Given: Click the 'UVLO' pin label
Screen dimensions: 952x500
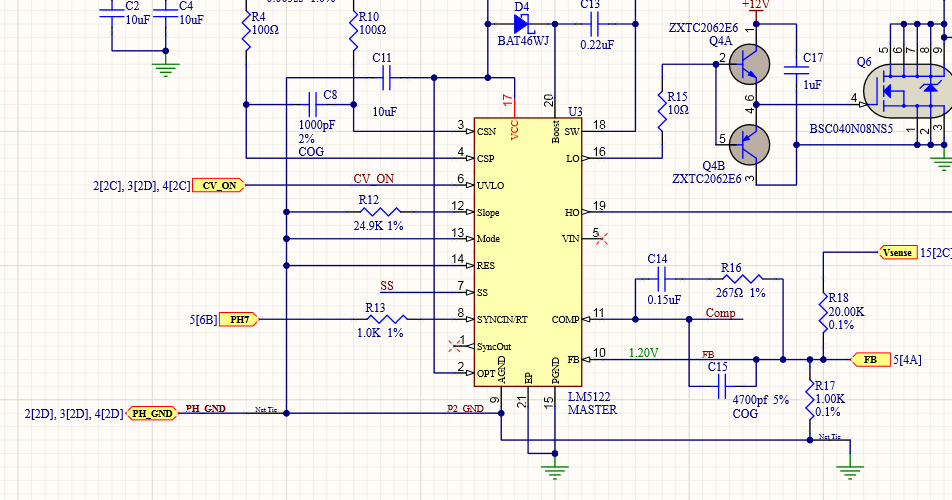Looking at the screenshot, I should click(491, 186).
